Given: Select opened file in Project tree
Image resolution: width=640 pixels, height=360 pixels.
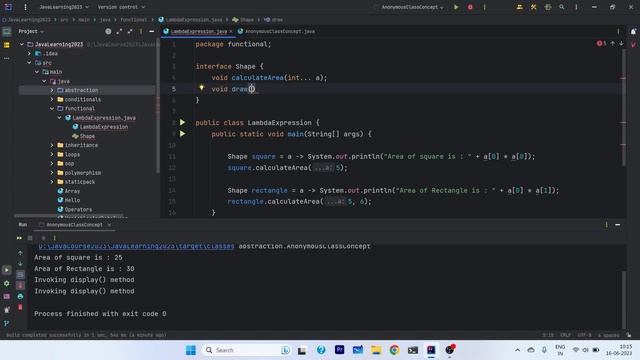Looking at the screenshot, I should pyautogui.click(x=108, y=31).
